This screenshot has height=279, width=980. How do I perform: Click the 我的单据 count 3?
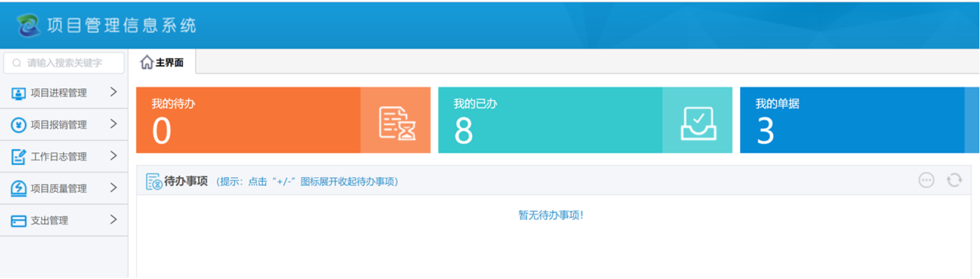765,131
